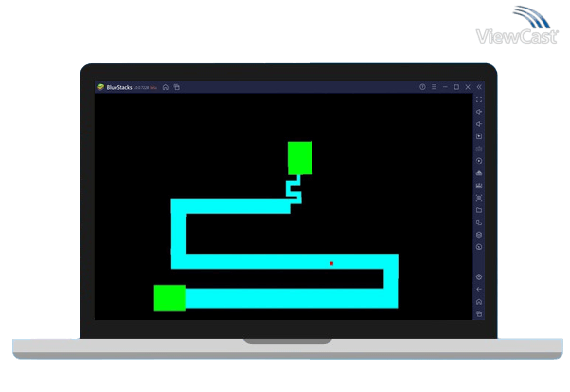The width and height of the screenshot is (570, 392).
Task: Collapse the sidebar with the double chevron
Action: click(479, 87)
